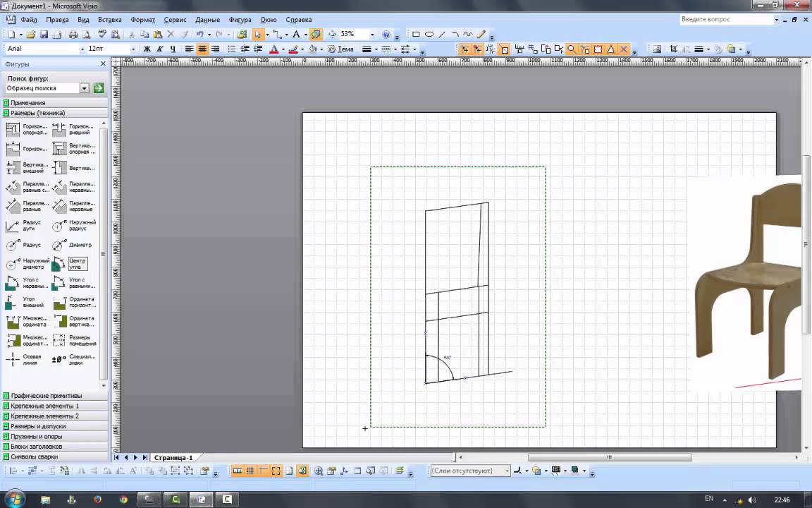This screenshot has height=508, width=812.
Task: Open the Windows Start button
Action: [15, 500]
